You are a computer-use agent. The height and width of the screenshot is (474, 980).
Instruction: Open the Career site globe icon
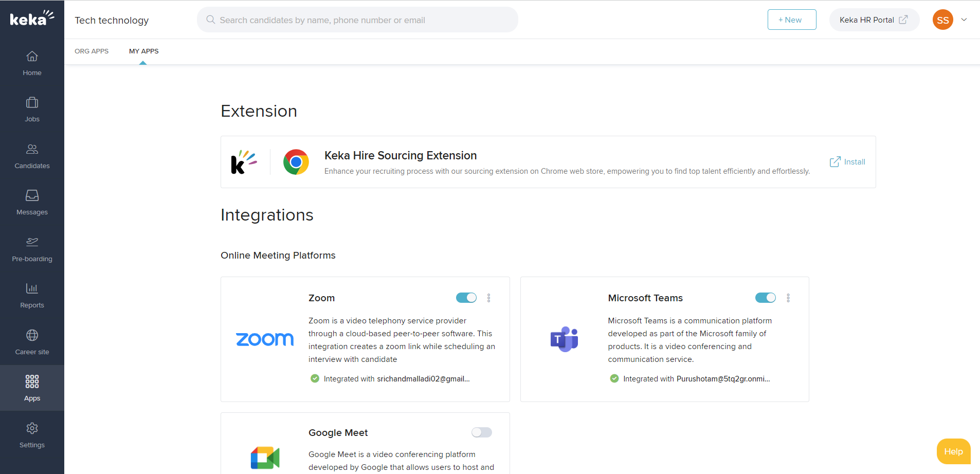coord(32,335)
